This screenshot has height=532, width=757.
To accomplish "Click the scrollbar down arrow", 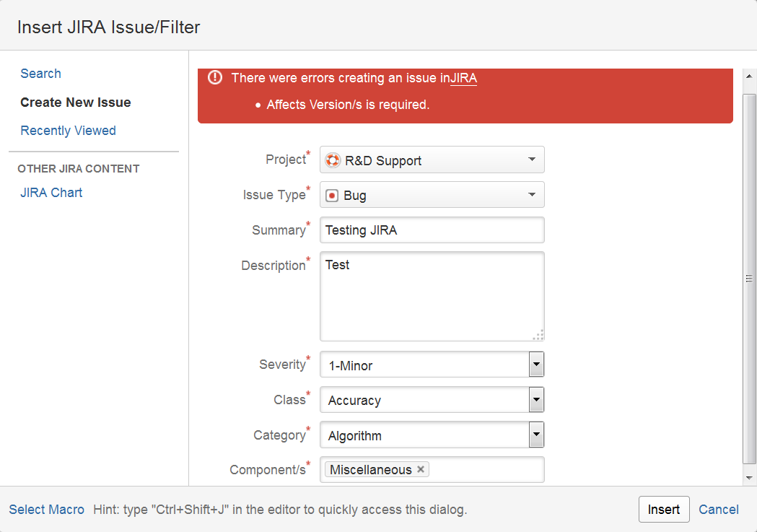I will point(749,478).
